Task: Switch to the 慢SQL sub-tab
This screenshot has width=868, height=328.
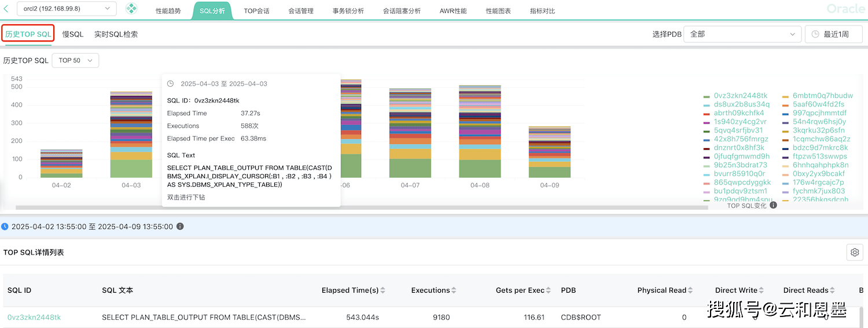Action: 73,34
